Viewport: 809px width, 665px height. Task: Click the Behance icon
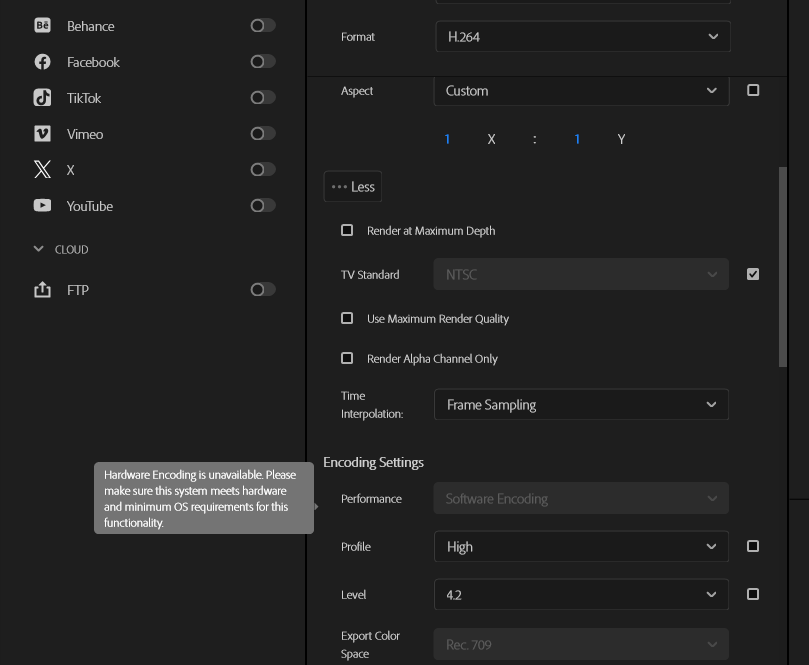[x=42, y=25]
